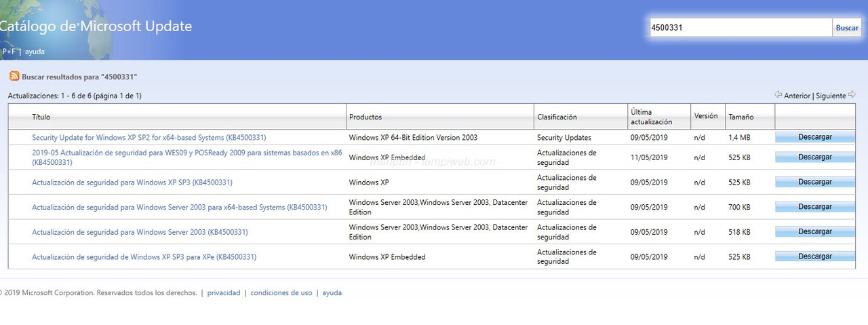Sort by the Título column header
The height and width of the screenshot is (325, 868).
coord(41,117)
